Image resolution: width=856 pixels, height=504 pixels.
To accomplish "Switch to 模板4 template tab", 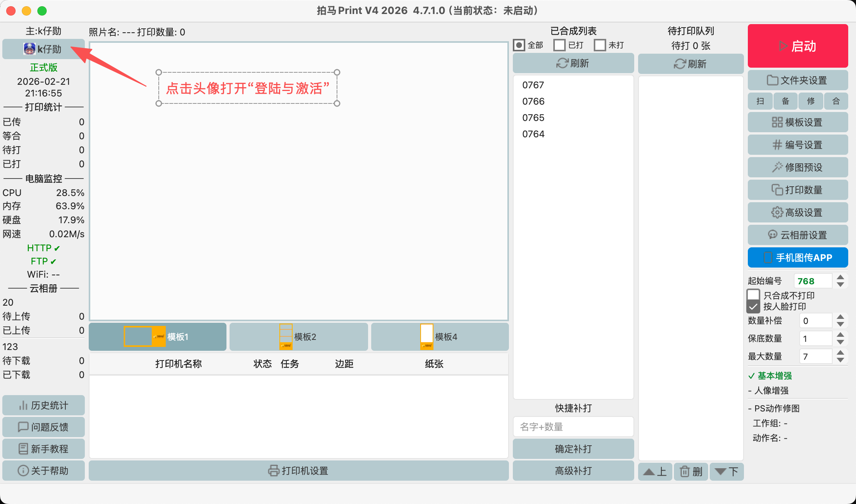I will 440,337.
